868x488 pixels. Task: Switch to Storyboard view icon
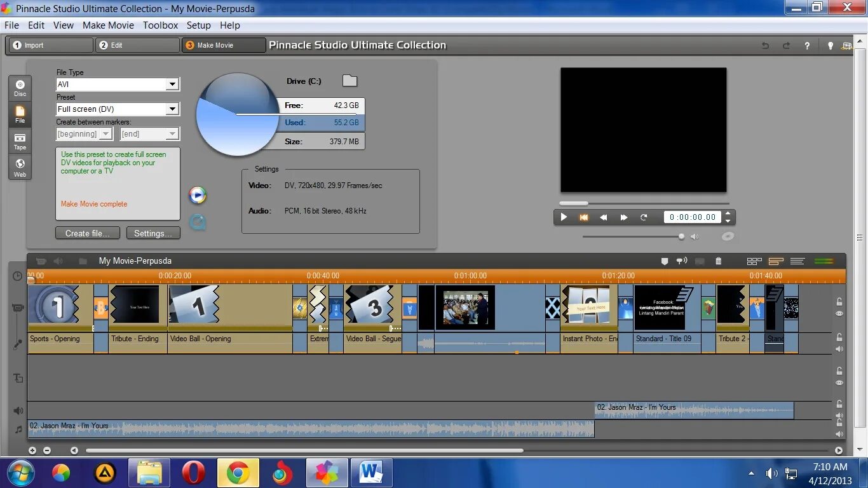[754, 261]
